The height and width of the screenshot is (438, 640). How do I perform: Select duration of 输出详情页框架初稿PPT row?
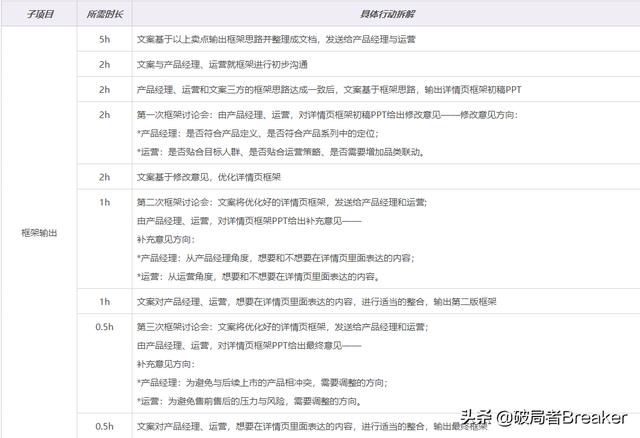coord(104,89)
